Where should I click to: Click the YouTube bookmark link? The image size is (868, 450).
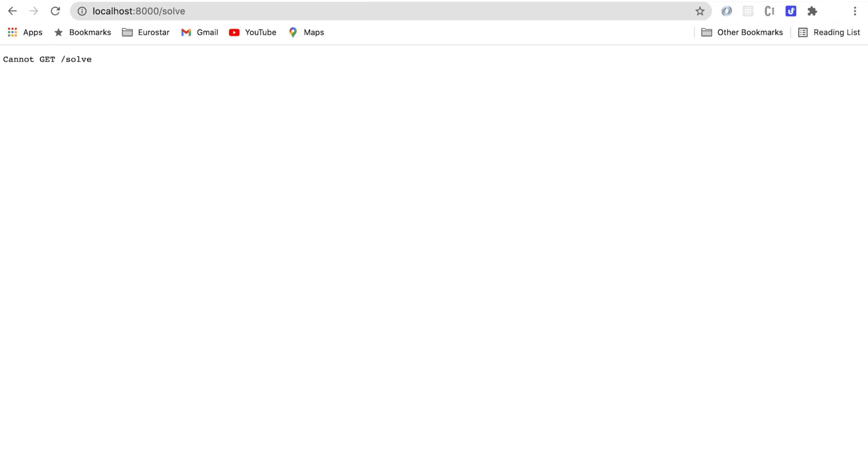(x=252, y=32)
